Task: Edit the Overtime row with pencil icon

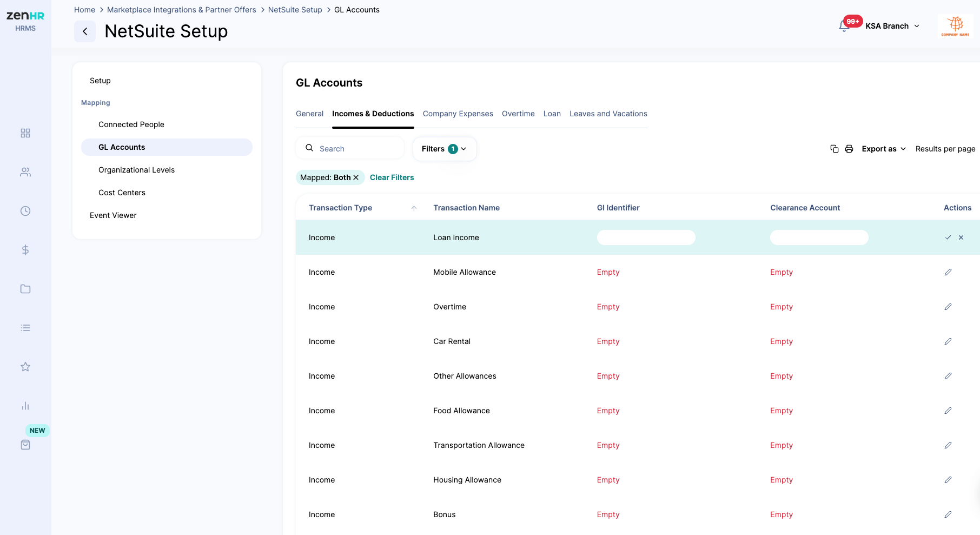Action: pyautogui.click(x=948, y=307)
